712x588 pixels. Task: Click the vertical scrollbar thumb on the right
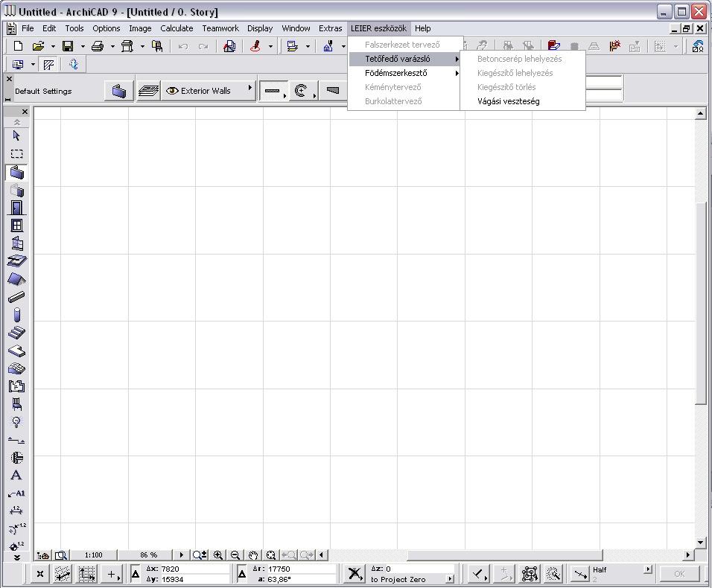click(700, 302)
